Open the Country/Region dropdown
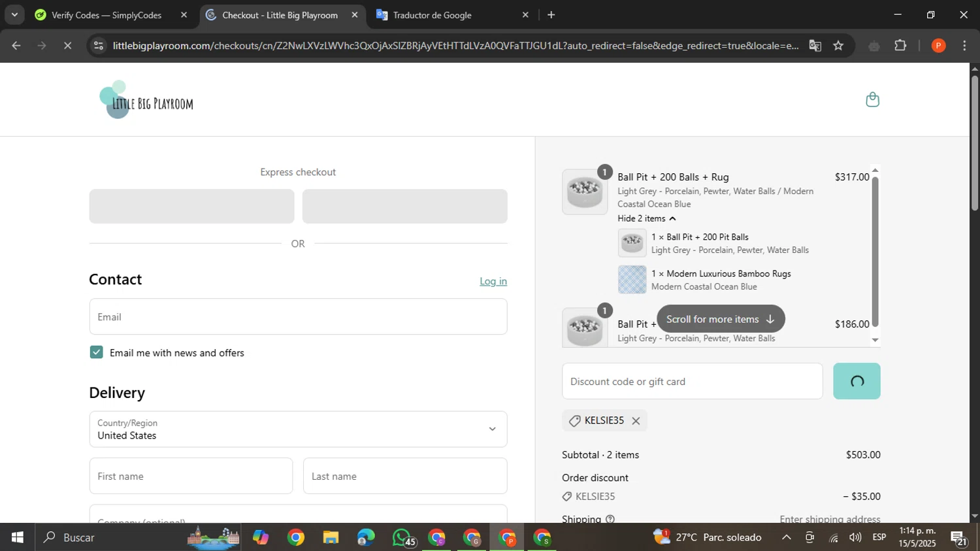The image size is (980, 551). coord(298,429)
